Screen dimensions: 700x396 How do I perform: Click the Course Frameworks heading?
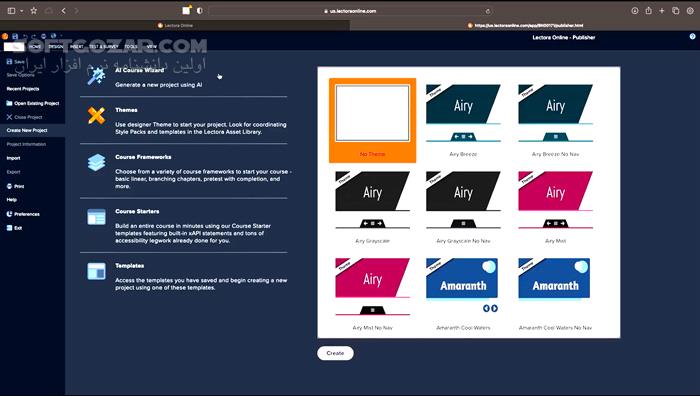coord(143,157)
